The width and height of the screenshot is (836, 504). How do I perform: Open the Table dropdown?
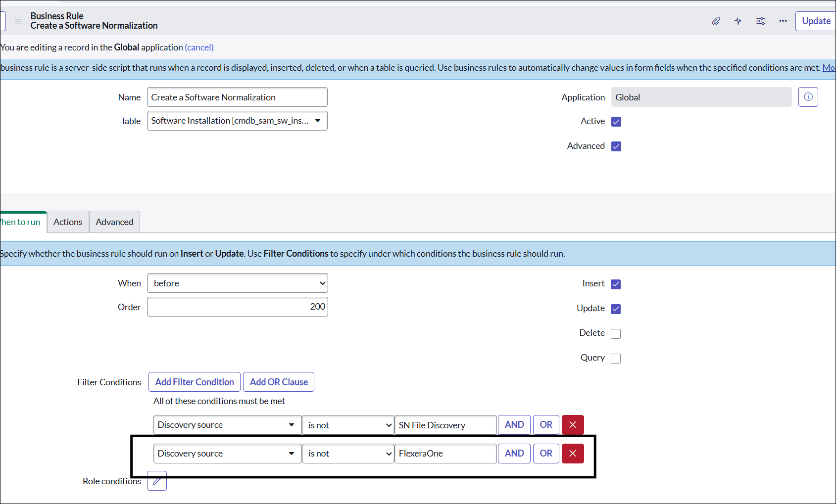pyautogui.click(x=237, y=121)
